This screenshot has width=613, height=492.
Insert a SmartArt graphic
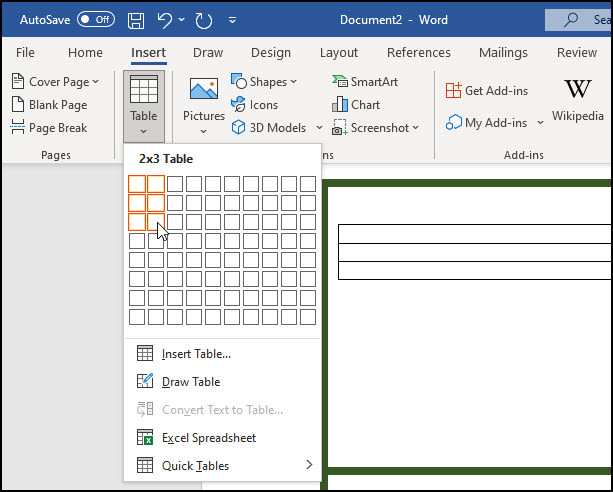point(365,81)
